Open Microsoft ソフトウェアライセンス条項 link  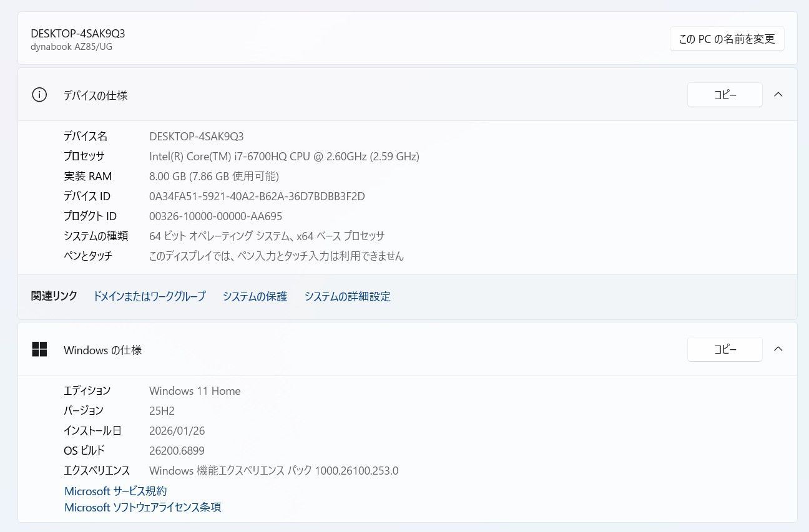pos(142,507)
